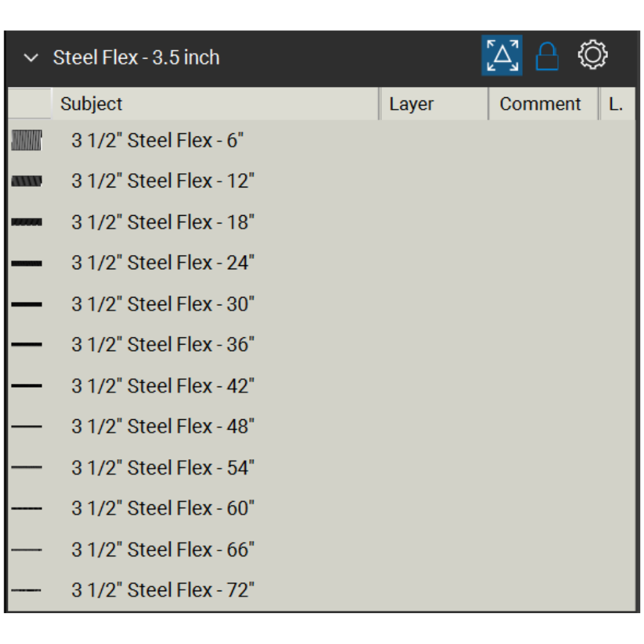Activate the 3 1/2" Steel Flex - 66" tool
The image size is (644, 644).
[163, 549]
